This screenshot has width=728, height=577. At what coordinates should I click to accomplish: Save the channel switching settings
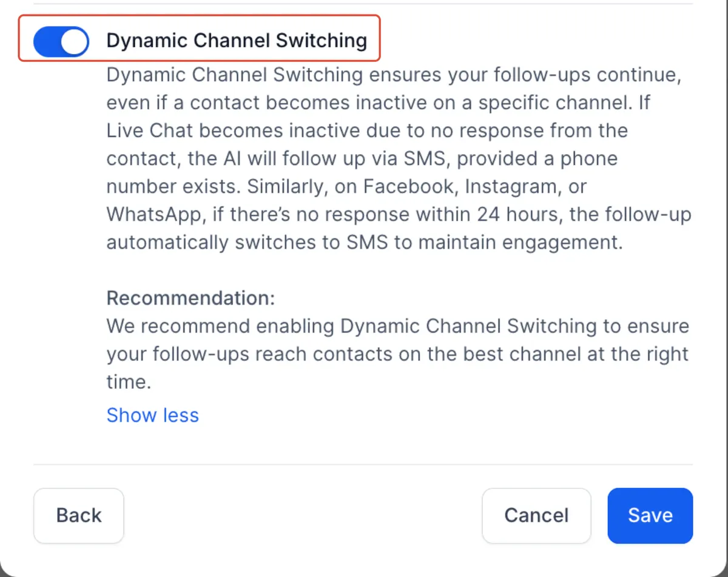(650, 516)
